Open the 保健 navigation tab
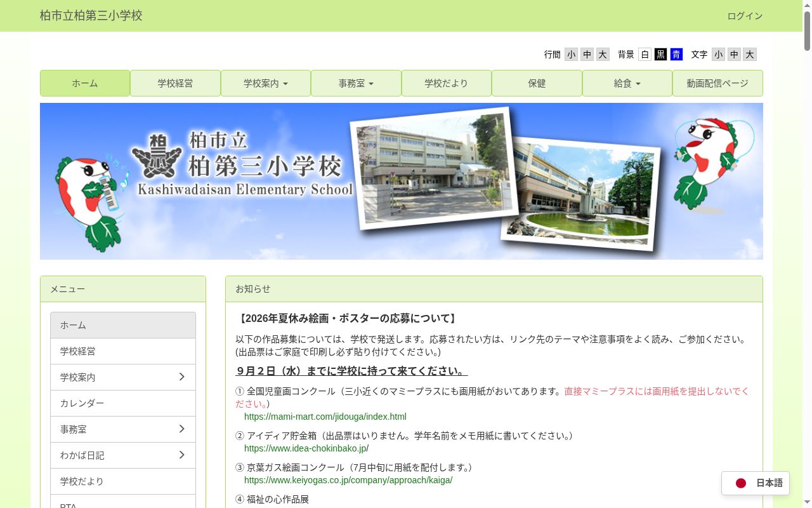This screenshot has width=812, height=508. (537, 83)
